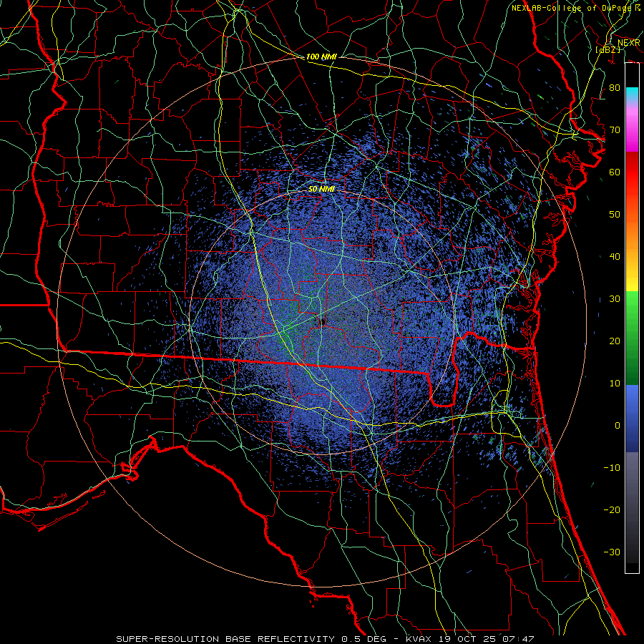Click the 30 value on the dBZ scale
Image resolution: width=644 pixels, height=644 pixels.
point(615,299)
